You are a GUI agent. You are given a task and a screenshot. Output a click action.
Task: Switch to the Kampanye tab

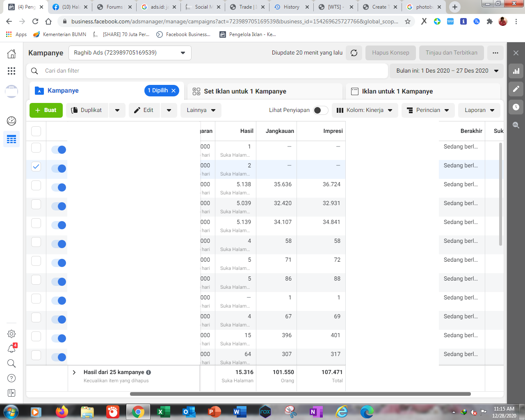(x=63, y=91)
